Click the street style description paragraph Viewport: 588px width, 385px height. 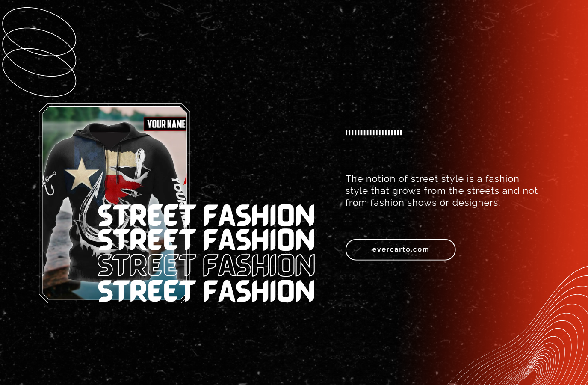[441, 190]
